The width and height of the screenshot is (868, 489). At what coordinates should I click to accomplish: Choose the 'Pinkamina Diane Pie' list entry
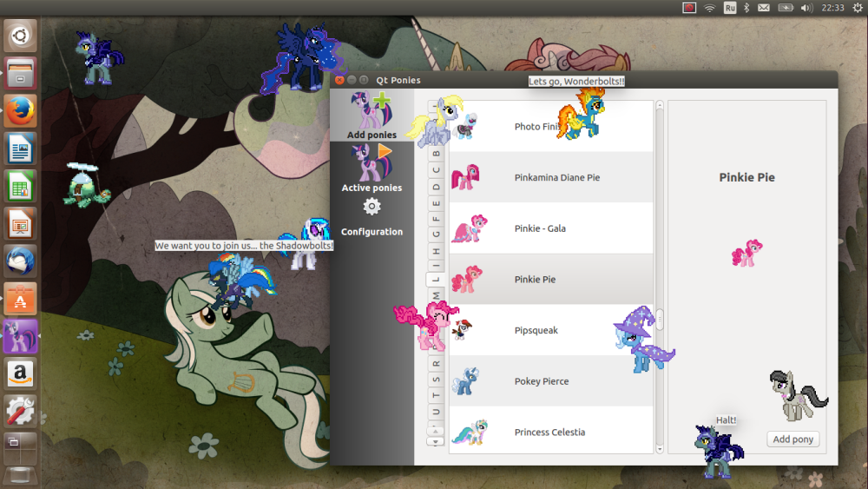(551, 177)
